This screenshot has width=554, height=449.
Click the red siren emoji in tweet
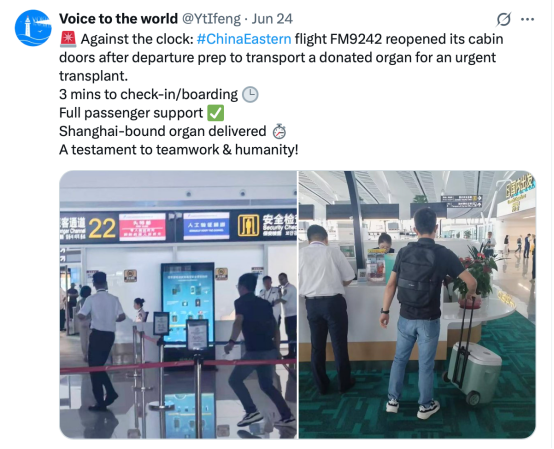(68, 39)
